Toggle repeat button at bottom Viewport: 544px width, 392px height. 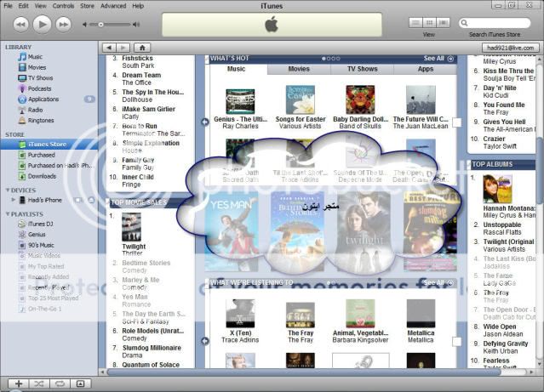tap(60, 383)
